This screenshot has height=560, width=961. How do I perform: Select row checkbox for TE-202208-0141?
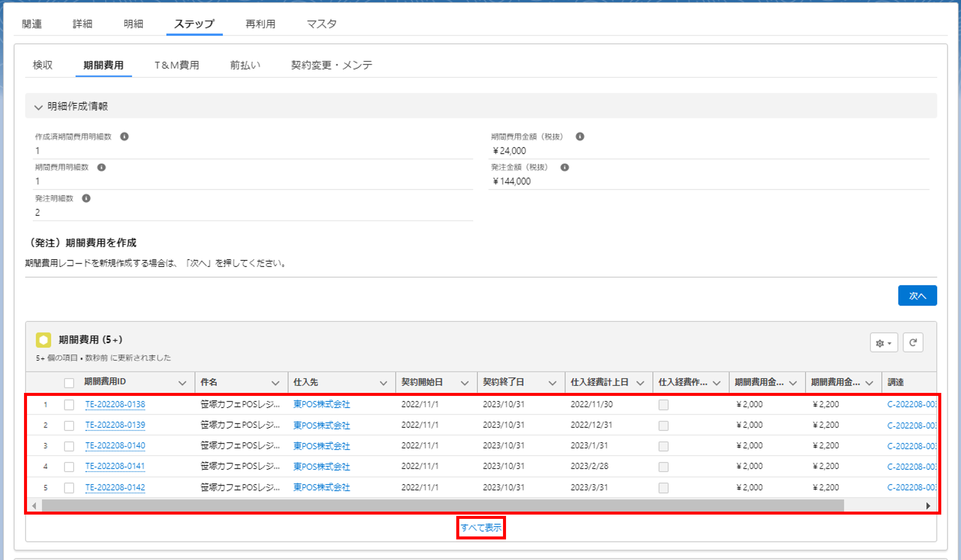[69, 467]
